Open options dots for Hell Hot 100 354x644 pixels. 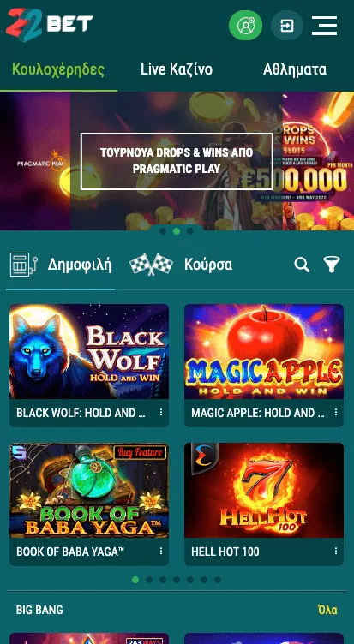pos(336,552)
